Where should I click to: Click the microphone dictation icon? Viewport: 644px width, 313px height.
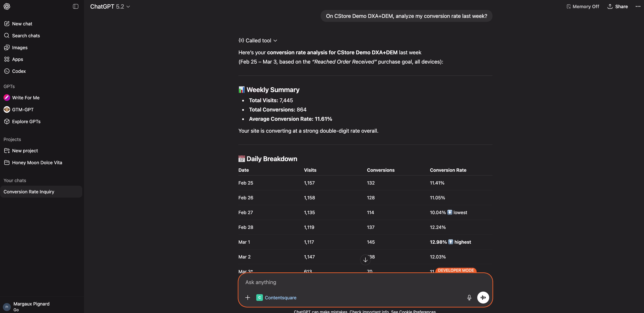(469, 298)
